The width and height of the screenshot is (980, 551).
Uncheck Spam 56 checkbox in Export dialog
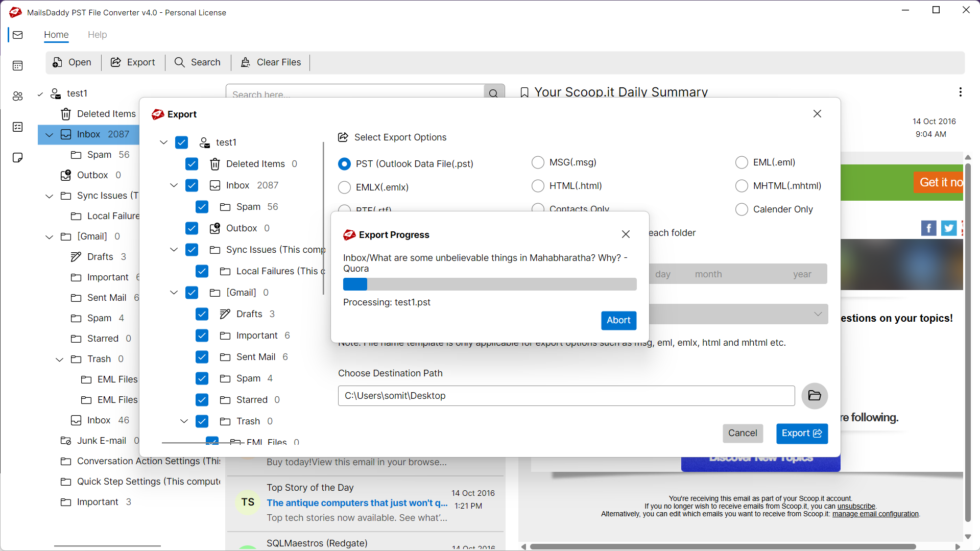[202, 207]
